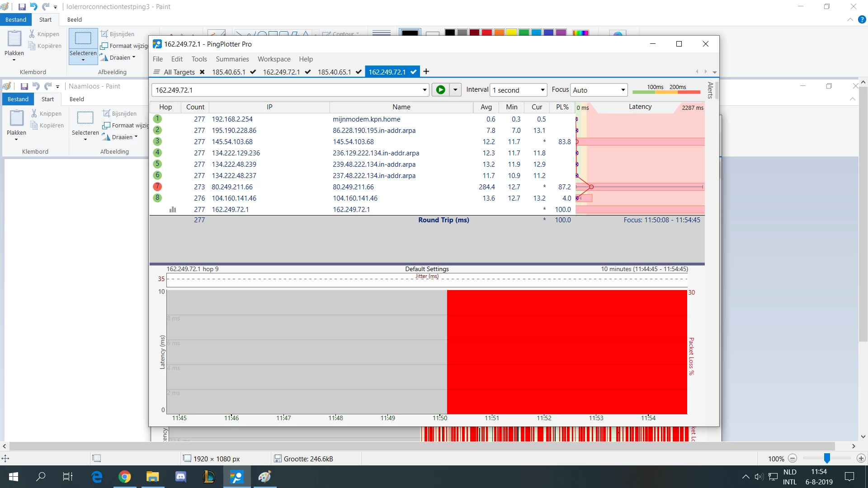Click the Plakken paste icon in Paint
Image resolution: width=868 pixels, height=488 pixels.
click(x=14, y=39)
